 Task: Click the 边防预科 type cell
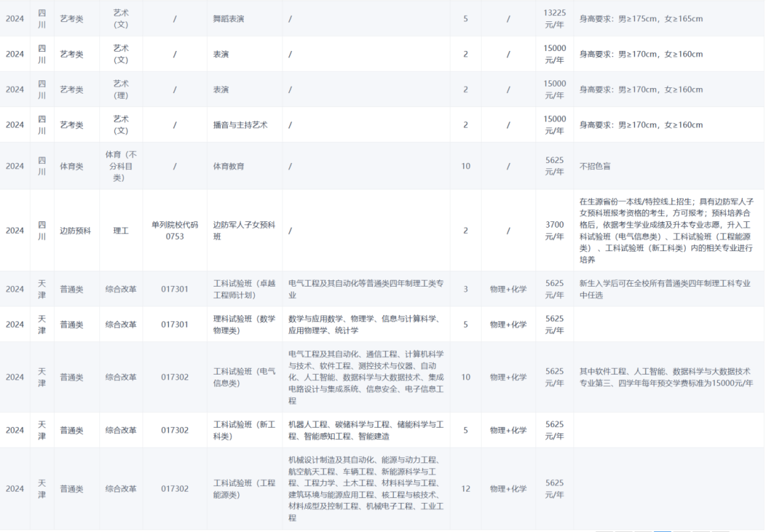75,231
